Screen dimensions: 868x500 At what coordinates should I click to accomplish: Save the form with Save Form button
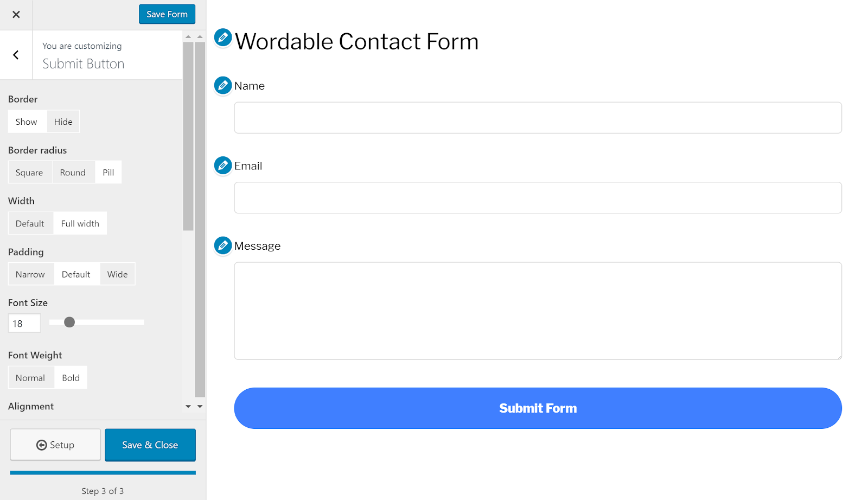pyautogui.click(x=167, y=14)
